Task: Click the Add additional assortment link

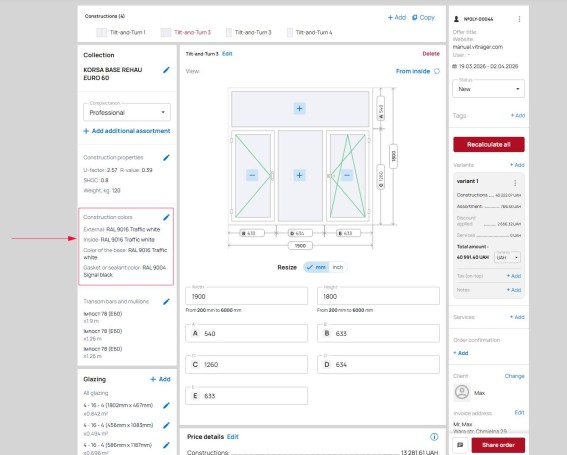Action: pos(127,131)
